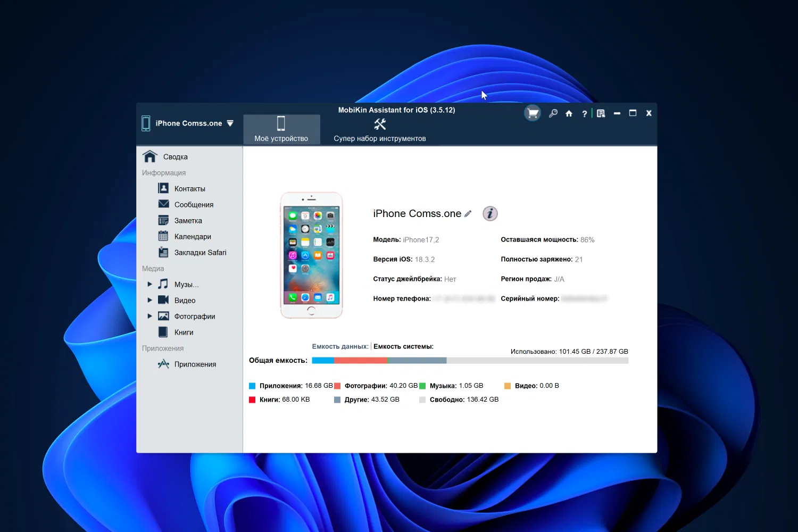The width and height of the screenshot is (798, 532).
Task: Click the Регион продаж value J/A
Action: point(559,279)
